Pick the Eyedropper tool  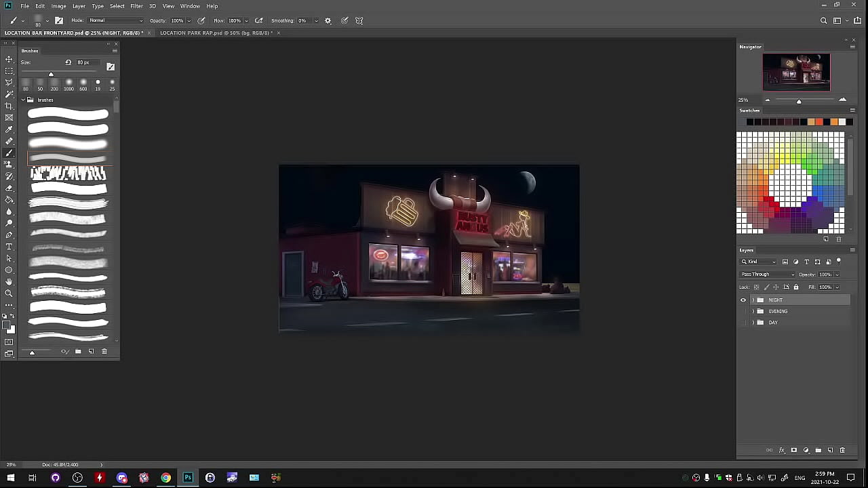click(x=9, y=129)
